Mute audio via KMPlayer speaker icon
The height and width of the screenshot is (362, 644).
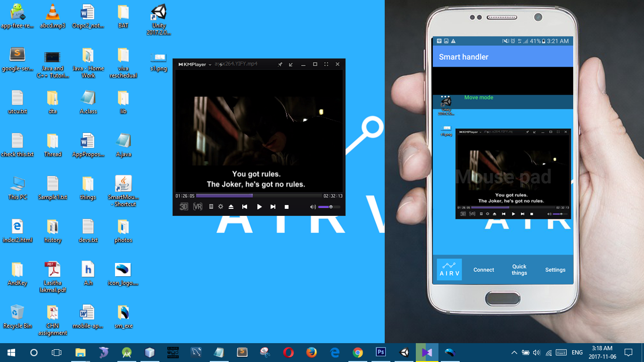tap(313, 206)
